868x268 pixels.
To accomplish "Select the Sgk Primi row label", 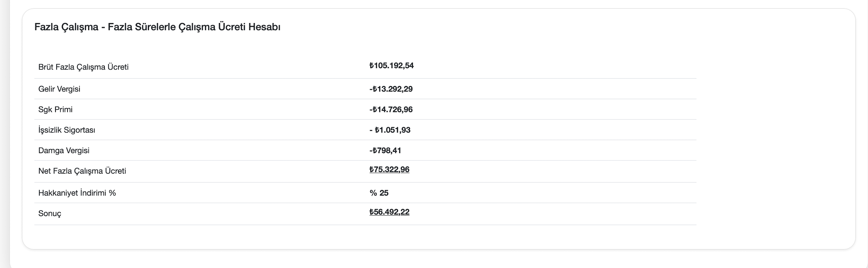I will click(x=55, y=110).
